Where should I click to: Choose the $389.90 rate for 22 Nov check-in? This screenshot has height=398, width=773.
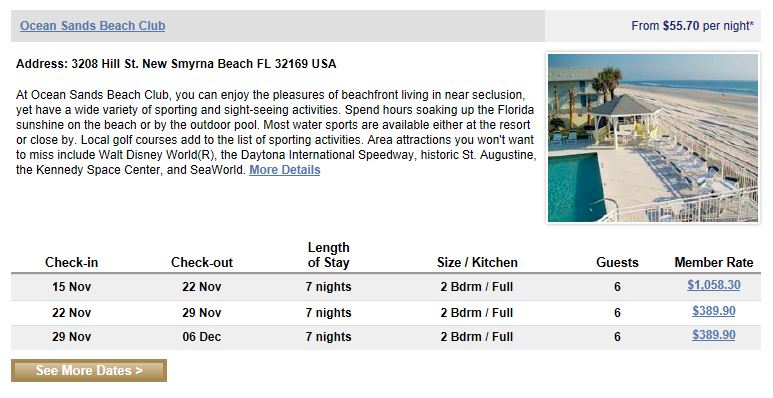point(713,311)
